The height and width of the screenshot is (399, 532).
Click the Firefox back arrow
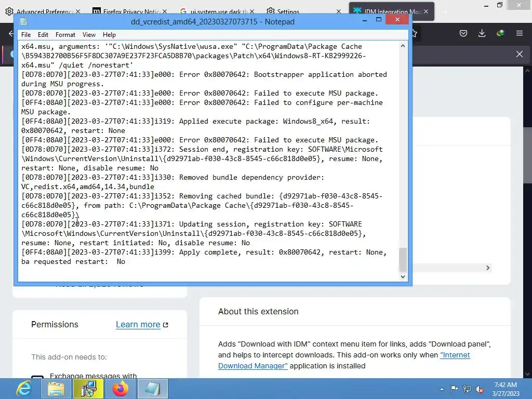tap(10, 33)
